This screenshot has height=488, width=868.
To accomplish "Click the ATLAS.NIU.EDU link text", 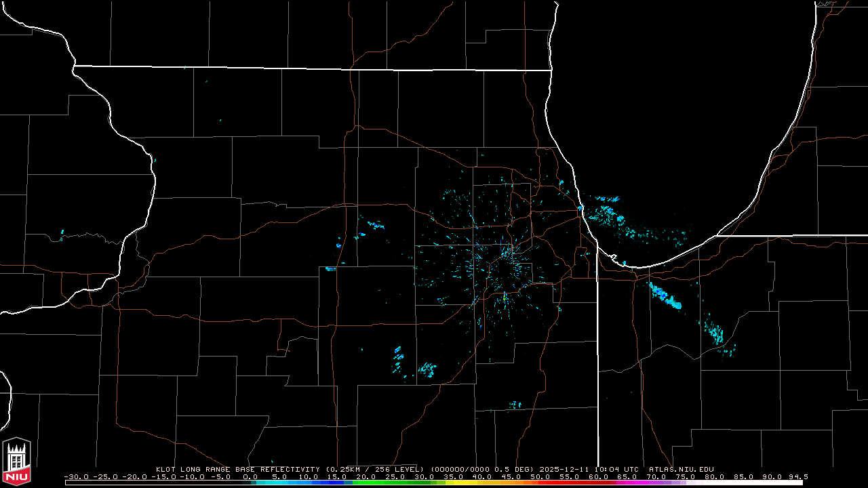I will tap(681, 469).
